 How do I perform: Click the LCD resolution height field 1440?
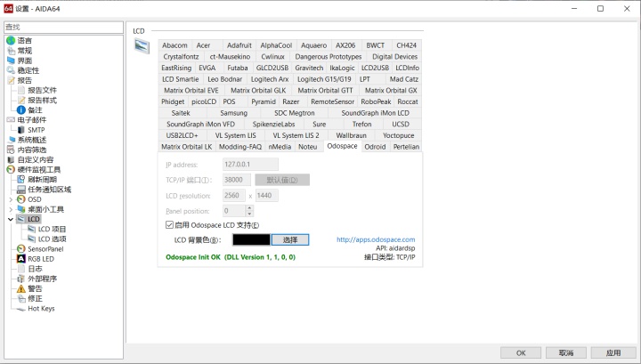[x=266, y=195]
